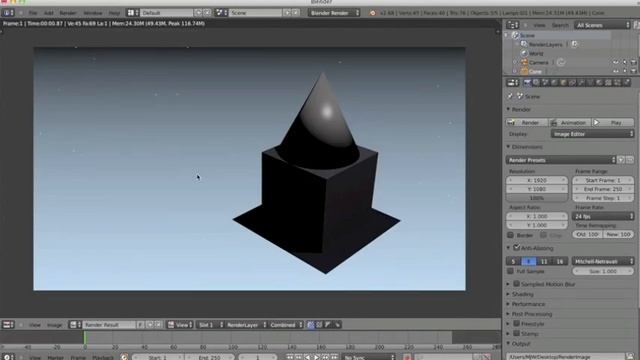The height and width of the screenshot is (360, 640).
Task: Collapse the Scene tree in the outliner
Action: 507,36
